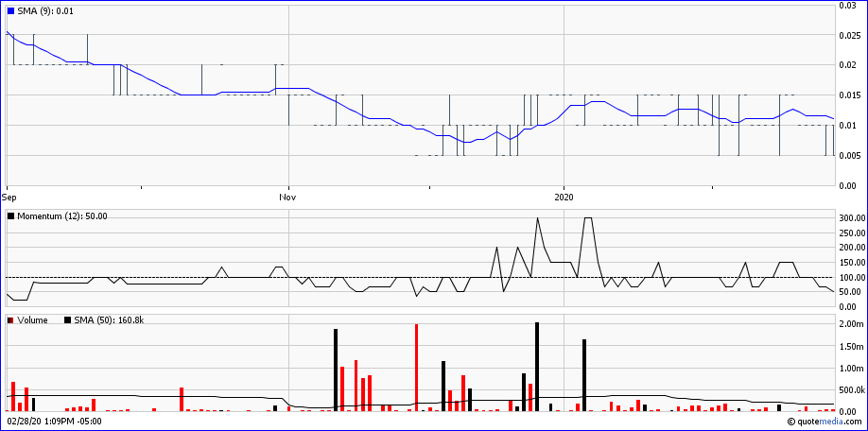Click the 2.00m volume axis label
Screen dimensions: 868x431
[x=852, y=324]
